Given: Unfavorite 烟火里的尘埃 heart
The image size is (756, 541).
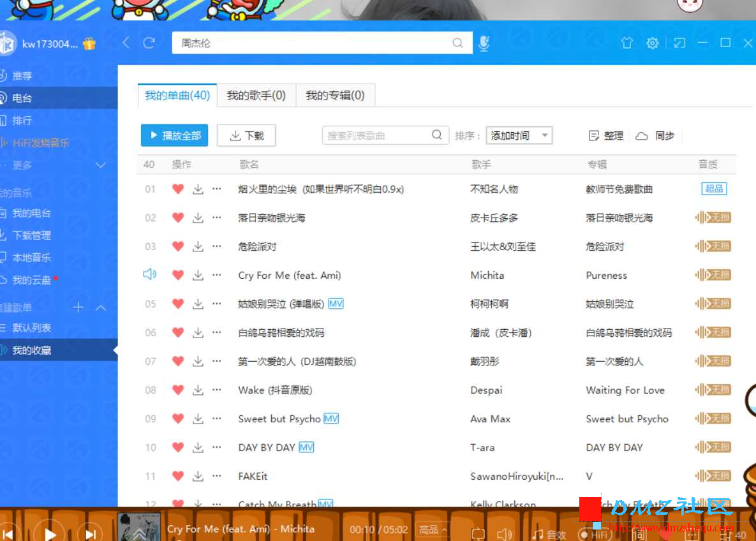Looking at the screenshot, I should 178,189.
